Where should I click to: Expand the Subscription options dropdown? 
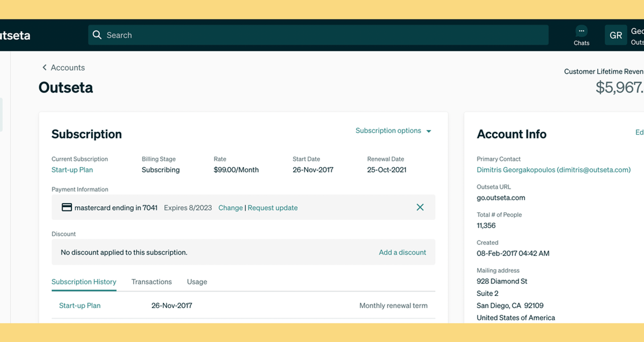pyautogui.click(x=393, y=131)
